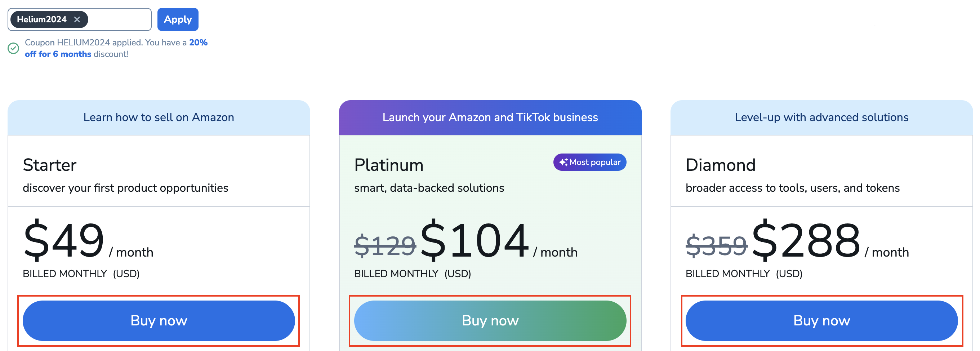Click the Diamond plan title

point(720,165)
